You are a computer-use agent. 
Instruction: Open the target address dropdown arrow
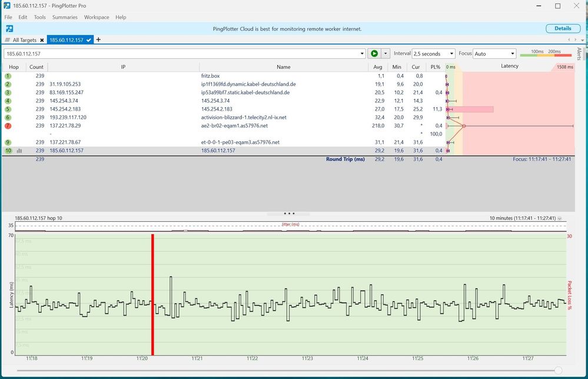pyautogui.click(x=362, y=53)
